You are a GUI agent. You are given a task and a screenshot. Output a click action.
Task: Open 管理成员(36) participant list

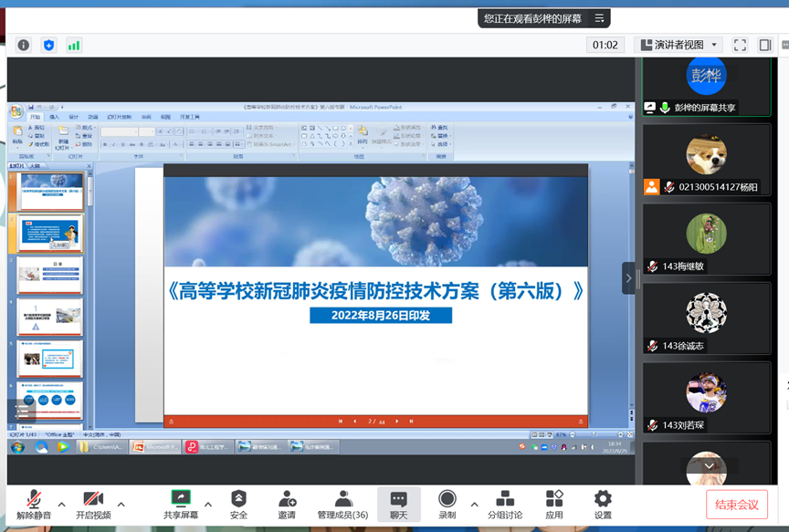click(342, 505)
